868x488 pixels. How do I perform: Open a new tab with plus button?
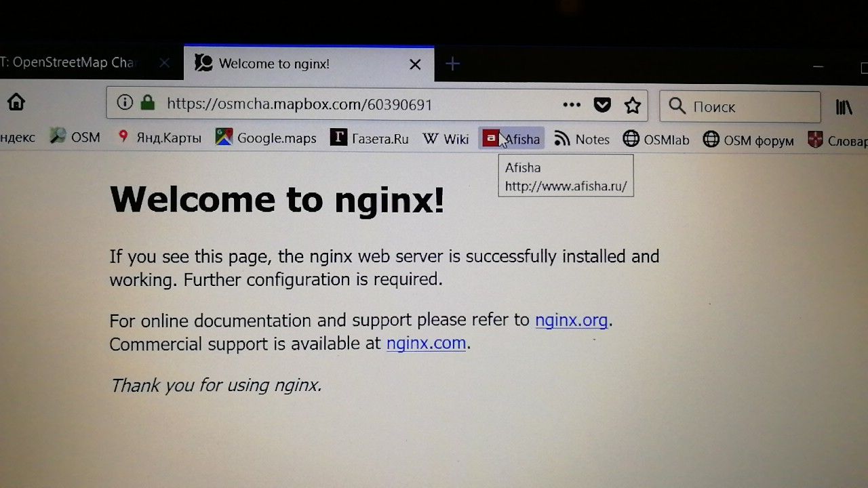click(x=452, y=64)
